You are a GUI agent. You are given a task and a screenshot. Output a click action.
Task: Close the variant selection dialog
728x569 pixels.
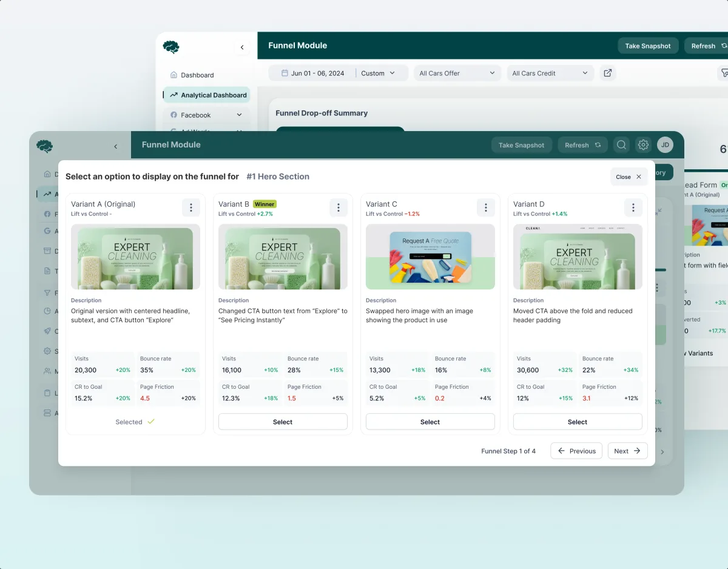tap(629, 177)
